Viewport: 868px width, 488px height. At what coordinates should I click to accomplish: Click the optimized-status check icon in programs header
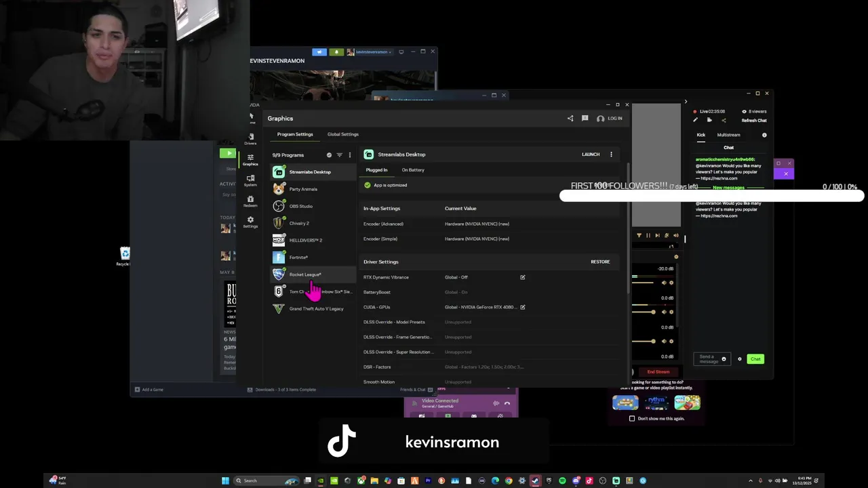[x=330, y=155]
